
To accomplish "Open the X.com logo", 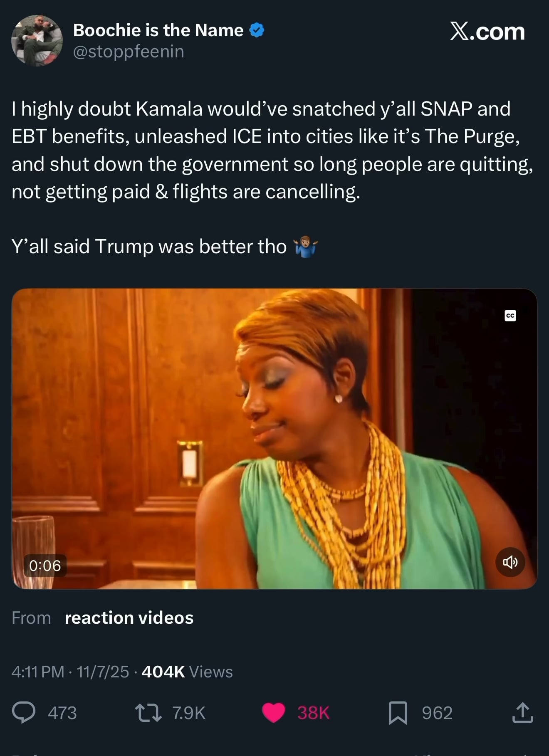I will 487,32.
